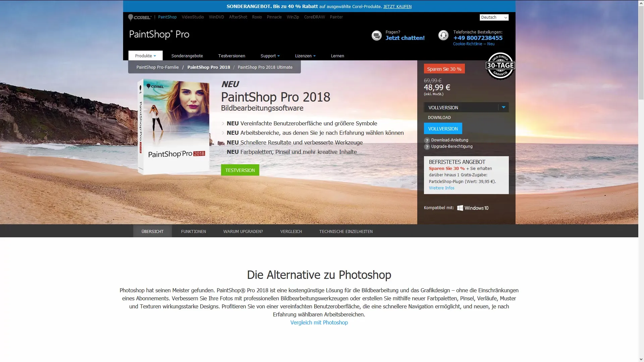Click the Weitere Infos link
Screen dimensions: 644x362
(x=441, y=188)
